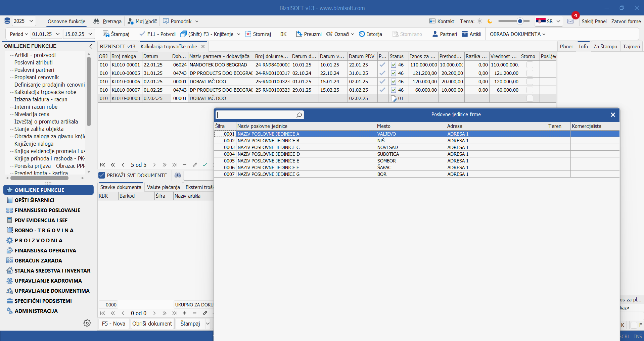
Task: Toggle Storno checkbox for KL010-00001 row
Action: coord(530,65)
